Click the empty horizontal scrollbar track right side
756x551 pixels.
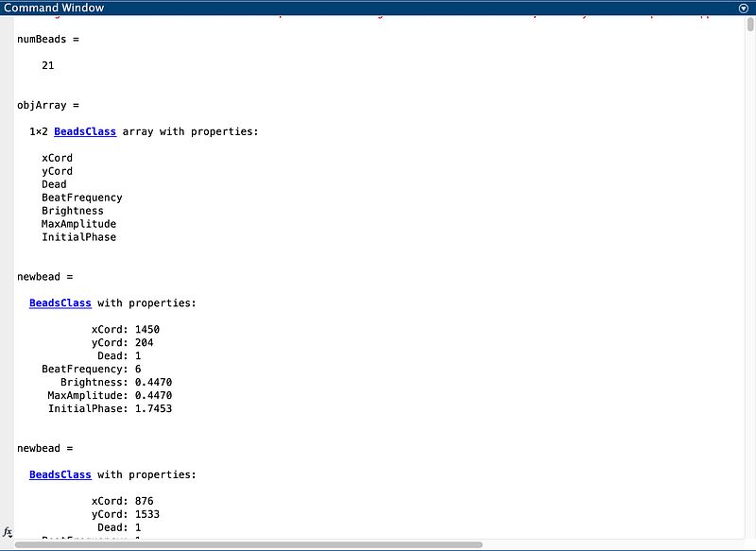coord(614,545)
